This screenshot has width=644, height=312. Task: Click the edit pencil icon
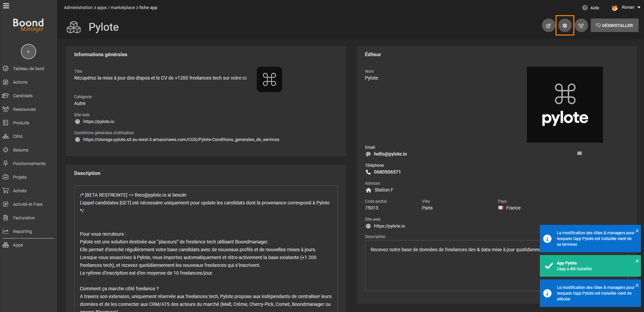click(x=548, y=25)
